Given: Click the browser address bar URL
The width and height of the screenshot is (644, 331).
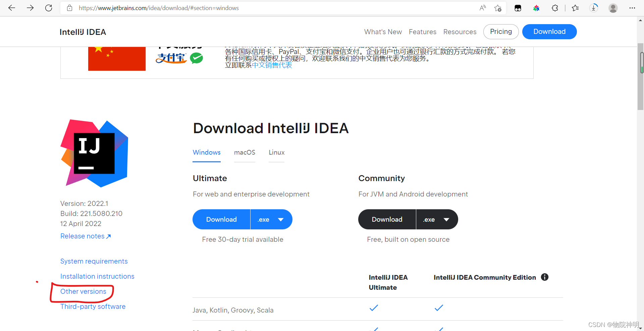Looking at the screenshot, I should [x=159, y=8].
